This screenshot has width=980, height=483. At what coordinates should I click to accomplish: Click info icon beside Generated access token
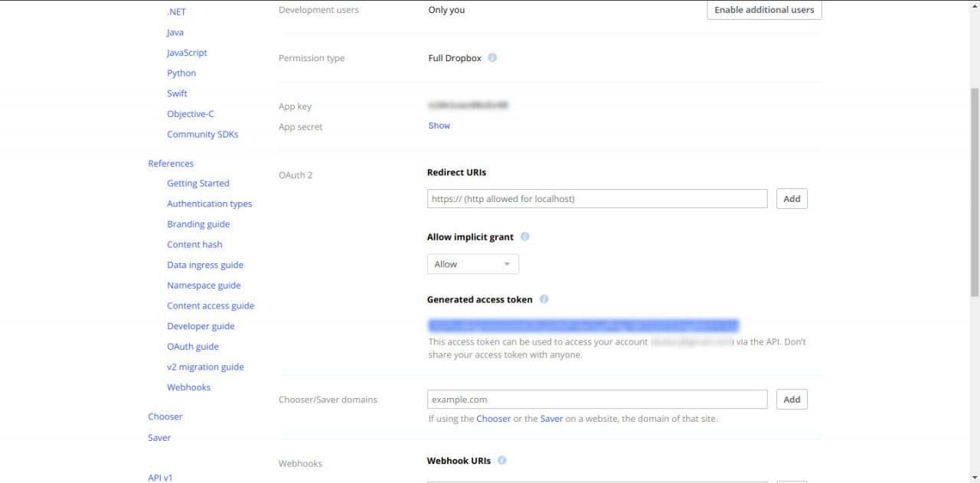tap(544, 299)
